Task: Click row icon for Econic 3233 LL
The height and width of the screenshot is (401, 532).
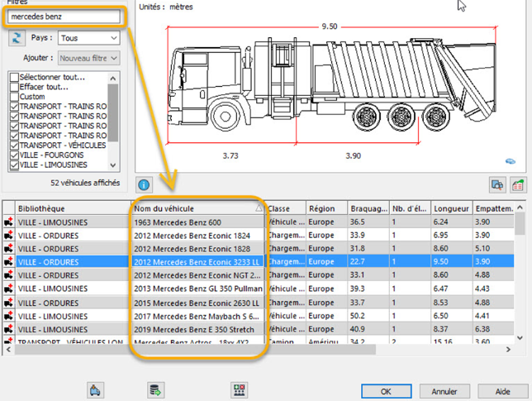Action: [x=8, y=262]
